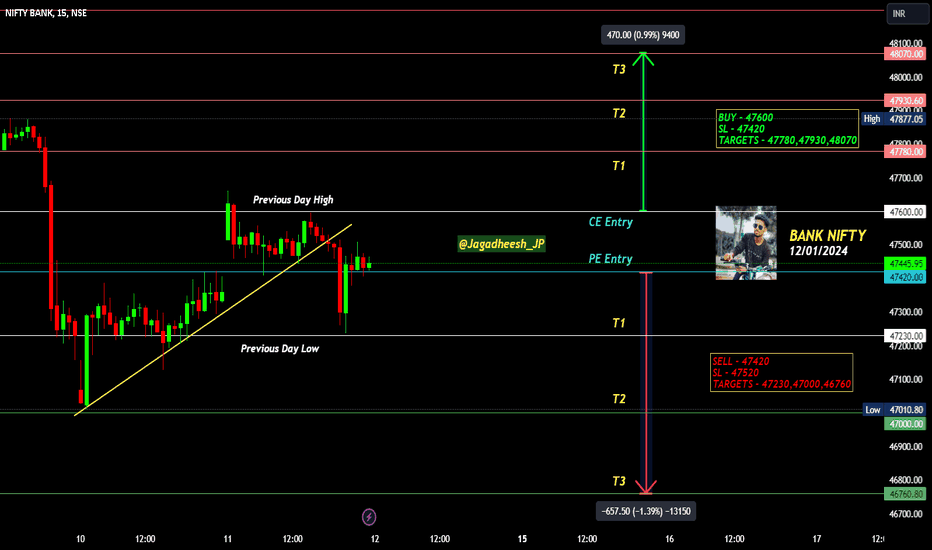Select the green 46760.80 price label

coord(905,494)
